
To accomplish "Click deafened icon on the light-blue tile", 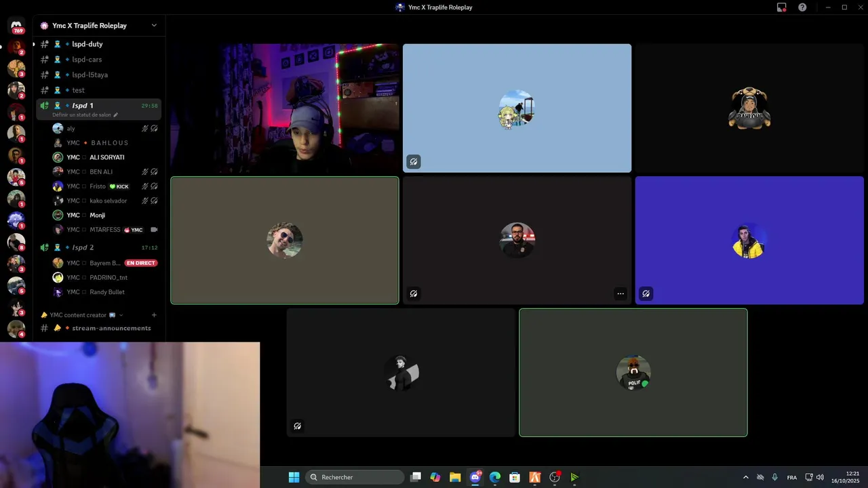I will [414, 161].
